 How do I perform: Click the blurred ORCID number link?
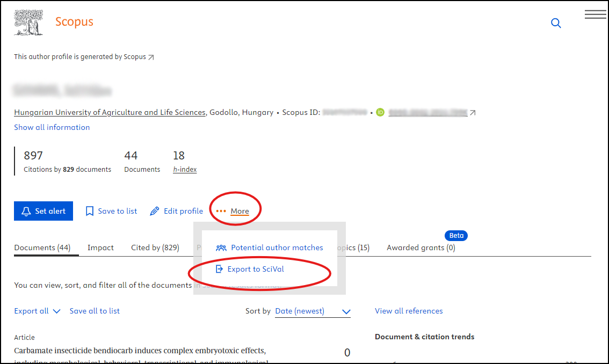[428, 113]
